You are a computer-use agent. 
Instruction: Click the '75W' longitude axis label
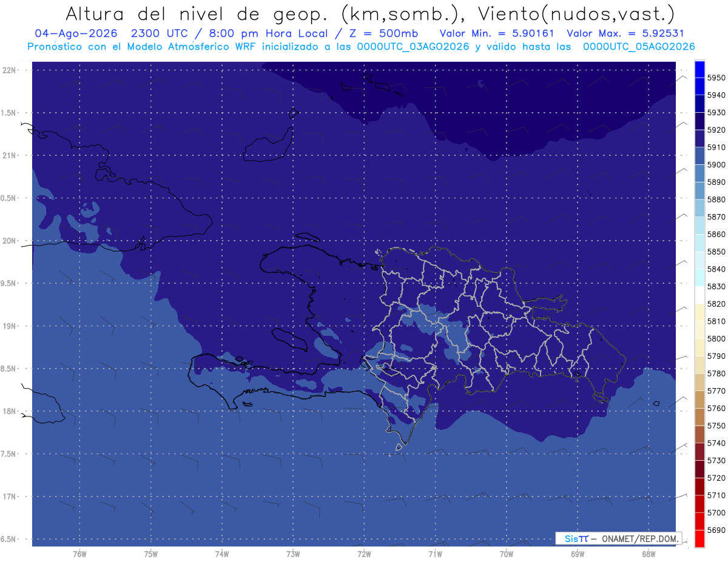150,554
